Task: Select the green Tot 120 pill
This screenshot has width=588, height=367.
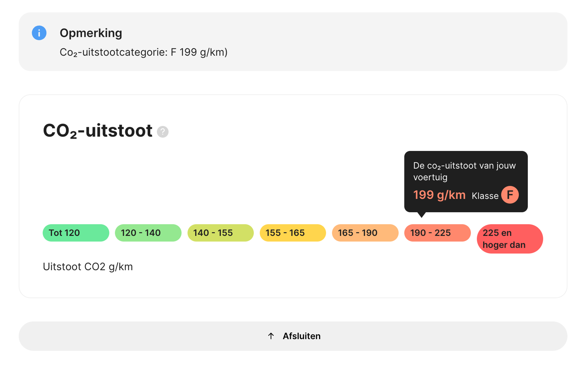Action: coord(76,233)
